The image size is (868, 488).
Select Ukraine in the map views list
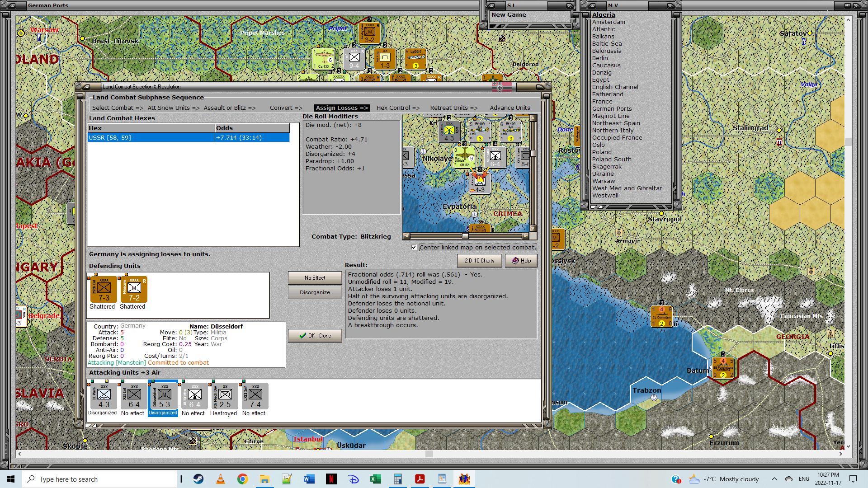(x=603, y=174)
